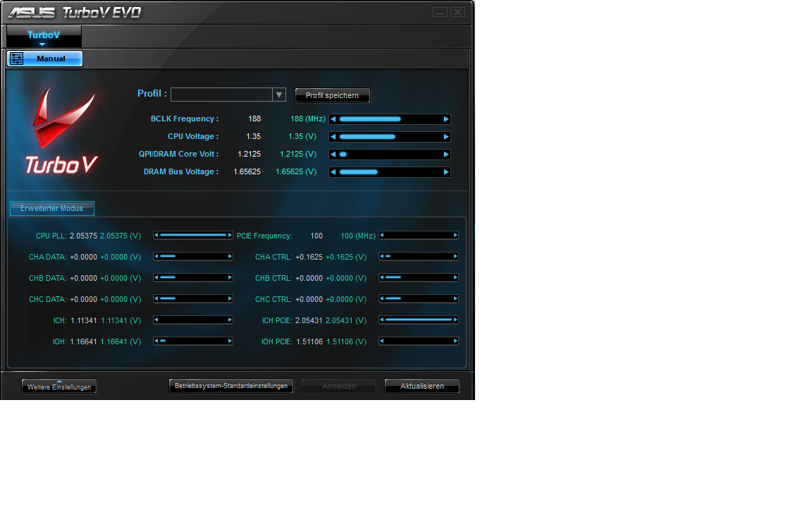The image size is (812, 508).
Task: Increase IOH PCIE with right arrow
Action: tap(456, 341)
